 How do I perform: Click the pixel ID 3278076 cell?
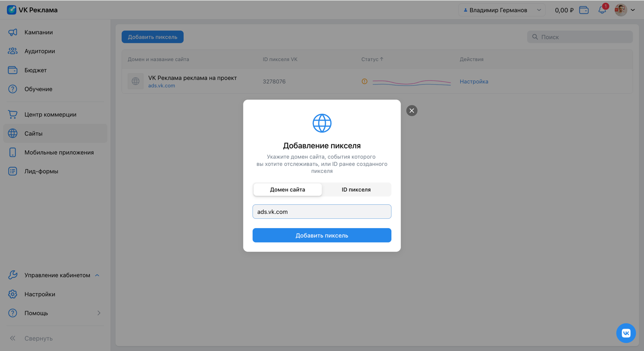click(274, 81)
